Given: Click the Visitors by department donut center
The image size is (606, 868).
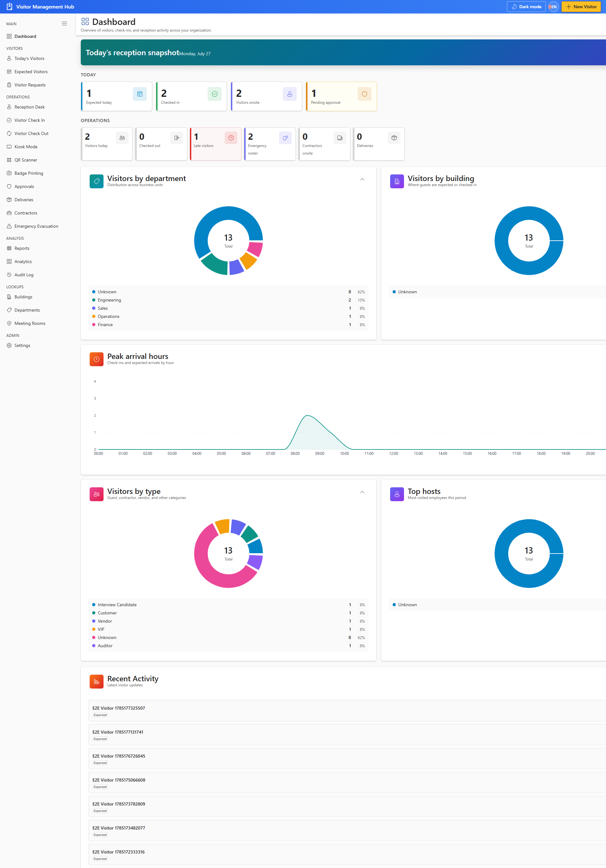Looking at the screenshot, I should 229,240.
